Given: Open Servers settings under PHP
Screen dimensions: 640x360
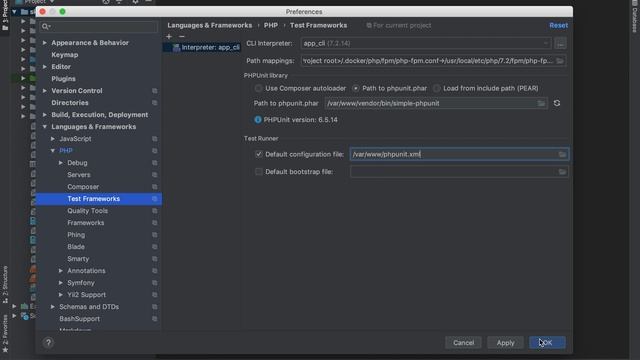Looking at the screenshot, I should pyautogui.click(x=79, y=175).
